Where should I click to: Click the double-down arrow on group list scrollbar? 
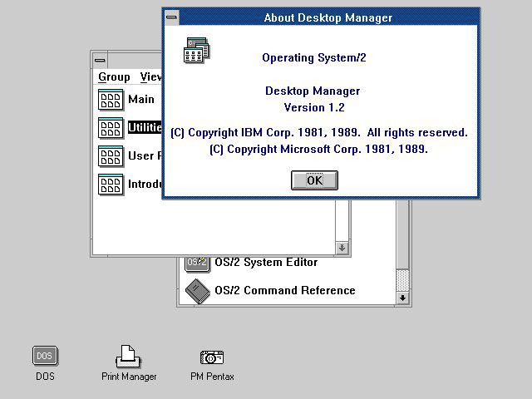(x=342, y=248)
